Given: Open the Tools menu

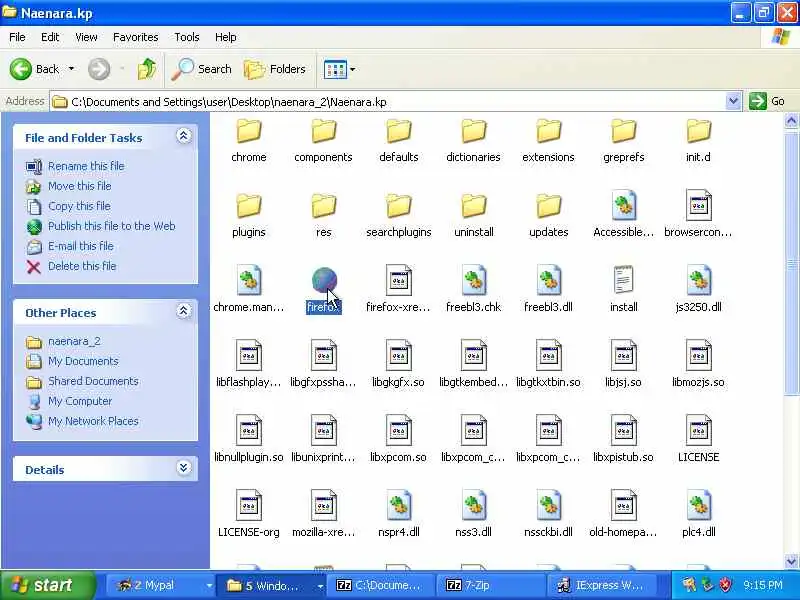Looking at the screenshot, I should 187,37.
